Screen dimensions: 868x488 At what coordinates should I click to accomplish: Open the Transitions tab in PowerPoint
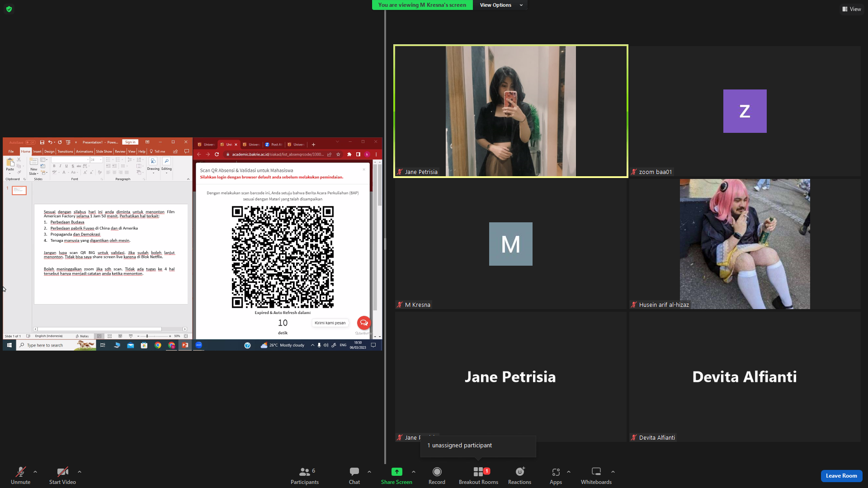65,151
